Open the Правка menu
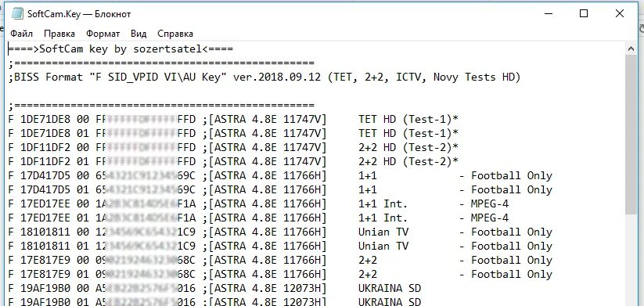Image resolution: width=644 pixels, height=306 pixels. (59, 34)
